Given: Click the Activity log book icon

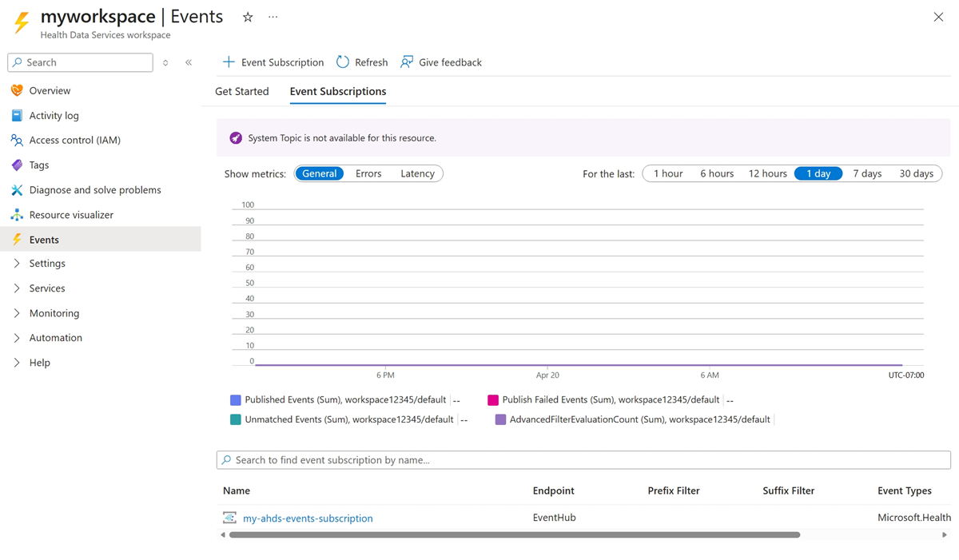Looking at the screenshot, I should (x=17, y=115).
